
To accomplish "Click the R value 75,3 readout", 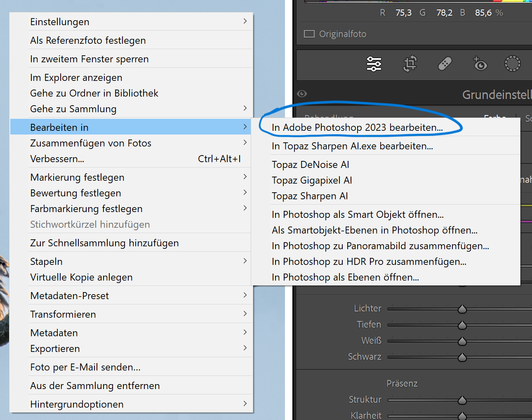I will pyautogui.click(x=403, y=13).
